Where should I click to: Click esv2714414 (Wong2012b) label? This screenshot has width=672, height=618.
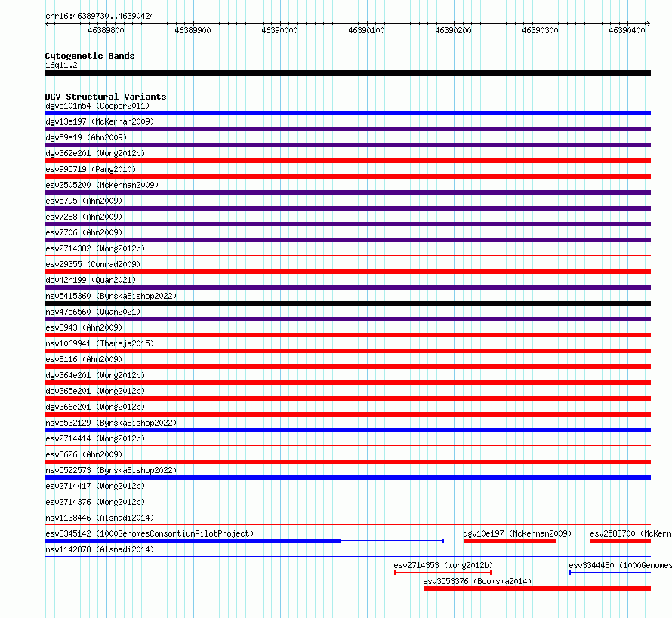pos(95,438)
